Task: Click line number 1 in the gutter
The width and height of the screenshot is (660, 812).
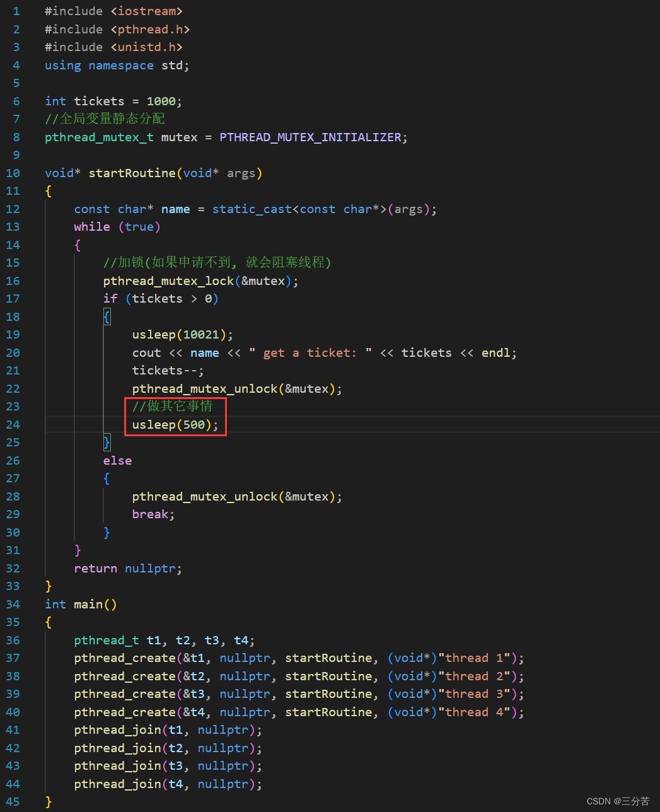Action: pos(16,11)
